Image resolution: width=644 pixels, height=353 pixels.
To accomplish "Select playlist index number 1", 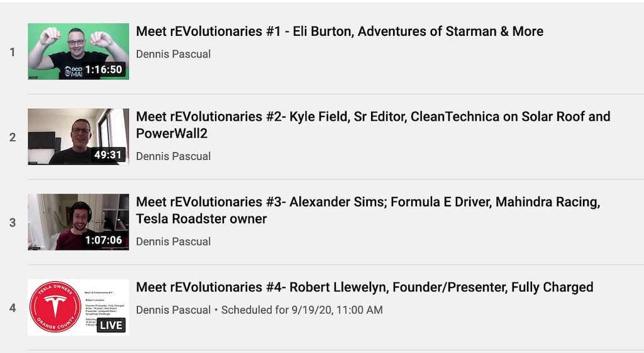I will tap(13, 52).
